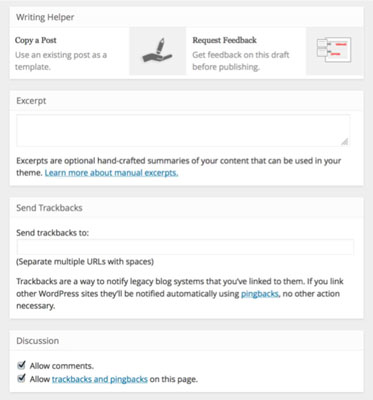Select the Request Feedback title

coord(224,40)
